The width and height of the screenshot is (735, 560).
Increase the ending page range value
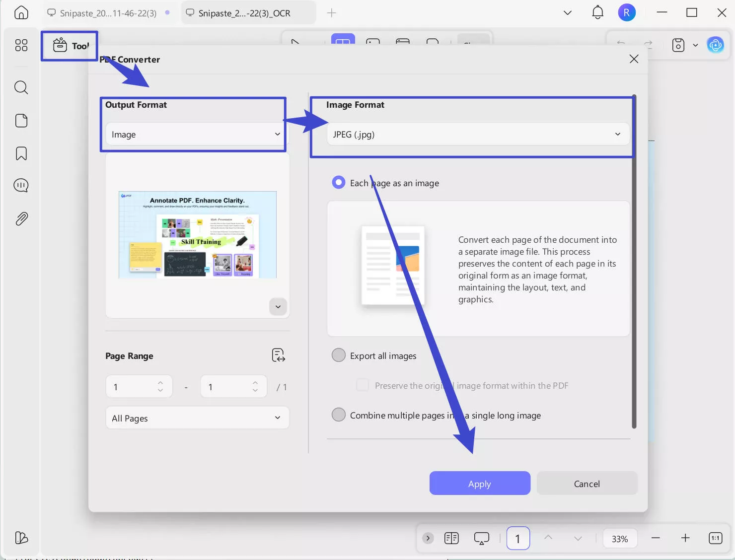tap(255, 382)
